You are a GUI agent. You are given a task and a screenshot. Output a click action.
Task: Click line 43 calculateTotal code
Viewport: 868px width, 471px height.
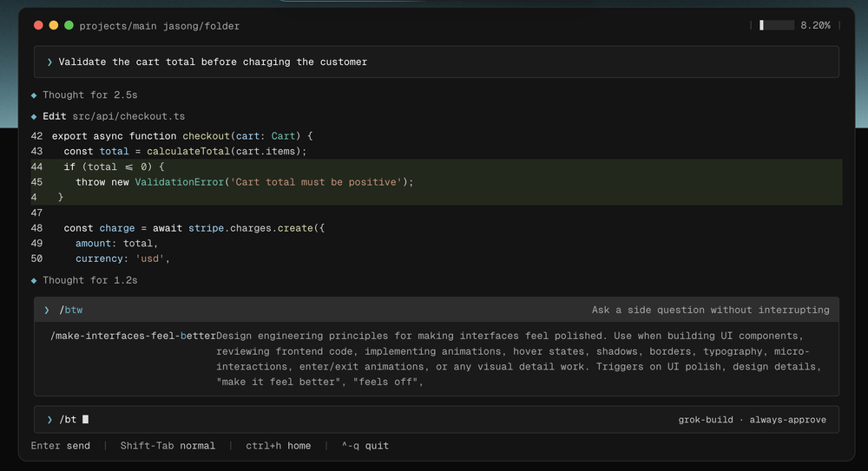[x=185, y=151]
